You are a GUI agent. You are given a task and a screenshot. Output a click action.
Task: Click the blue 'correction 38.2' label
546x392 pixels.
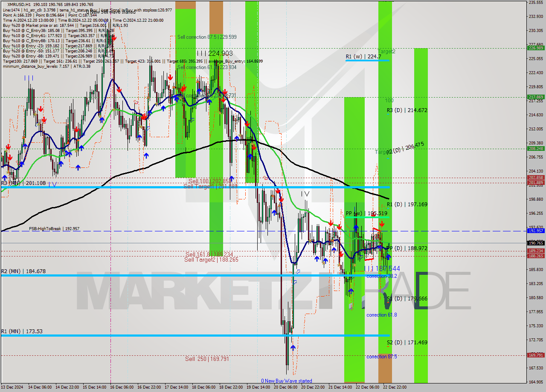pos(382,276)
